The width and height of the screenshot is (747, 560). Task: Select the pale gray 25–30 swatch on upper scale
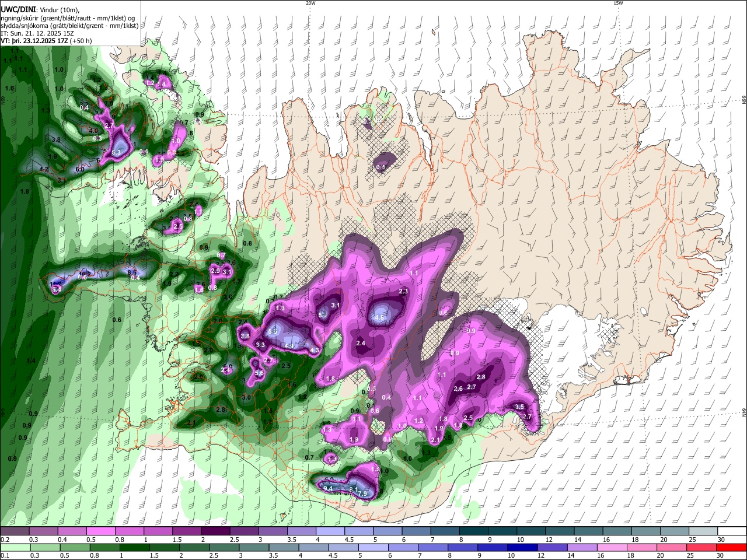click(704, 531)
